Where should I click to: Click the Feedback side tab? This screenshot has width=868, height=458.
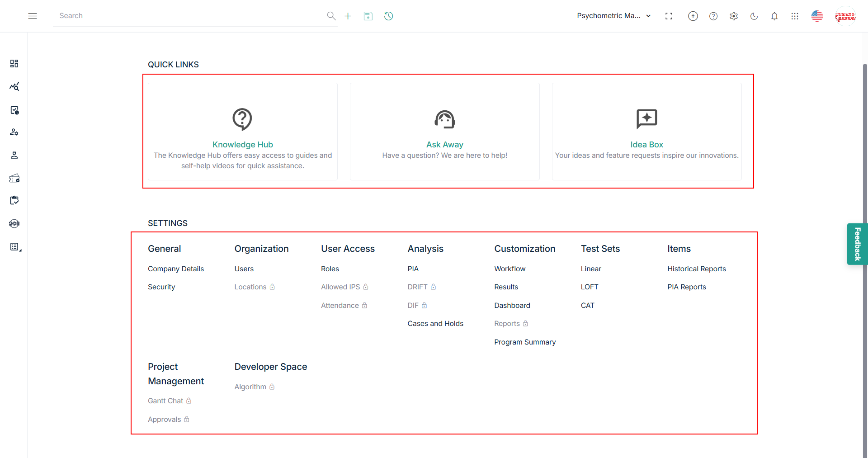tap(857, 244)
